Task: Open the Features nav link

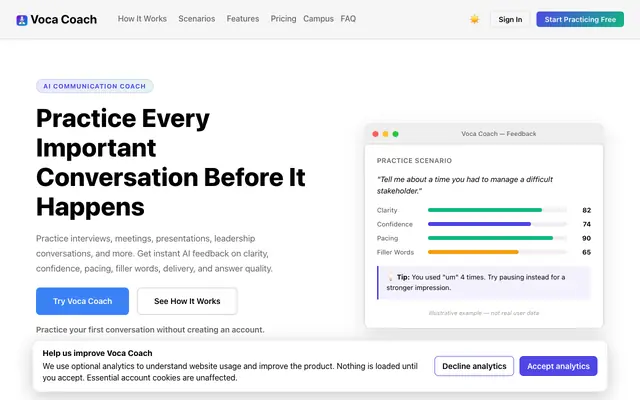Action: tap(243, 19)
